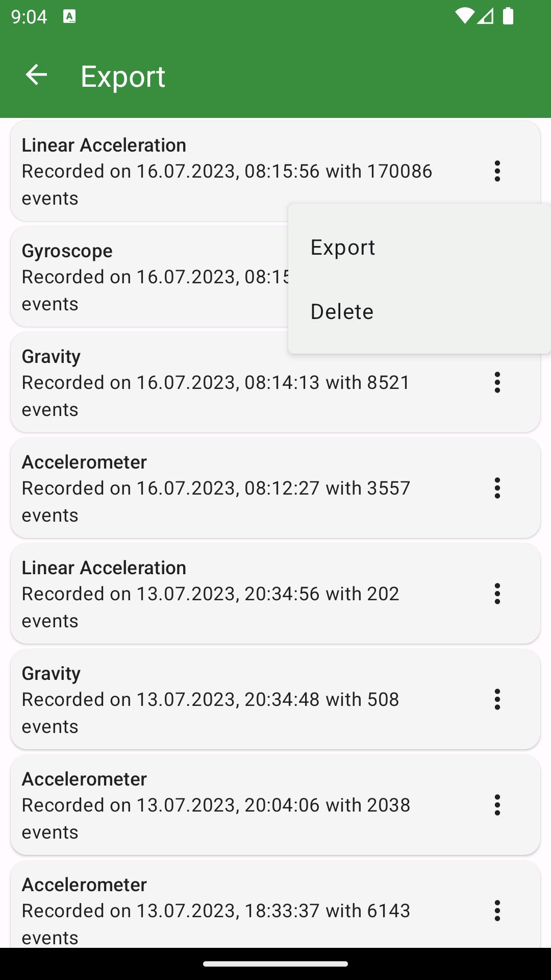Image resolution: width=551 pixels, height=980 pixels.
Task: Tap the Wi-Fi status bar icon
Action: pyautogui.click(x=464, y=16)
